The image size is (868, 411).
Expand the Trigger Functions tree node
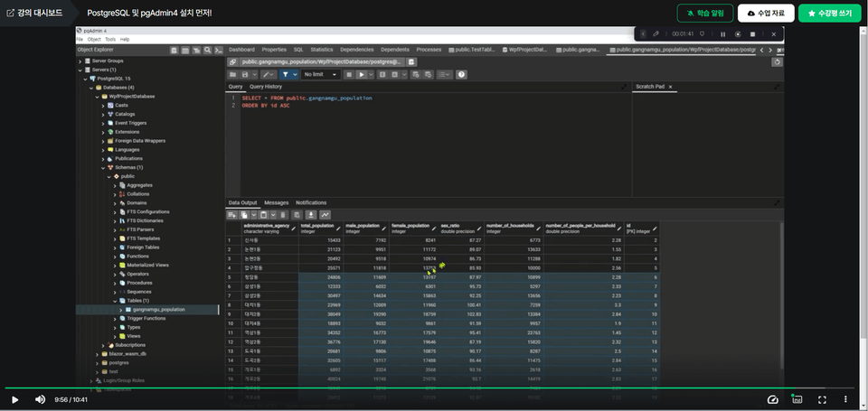click(x=116, y=318)
